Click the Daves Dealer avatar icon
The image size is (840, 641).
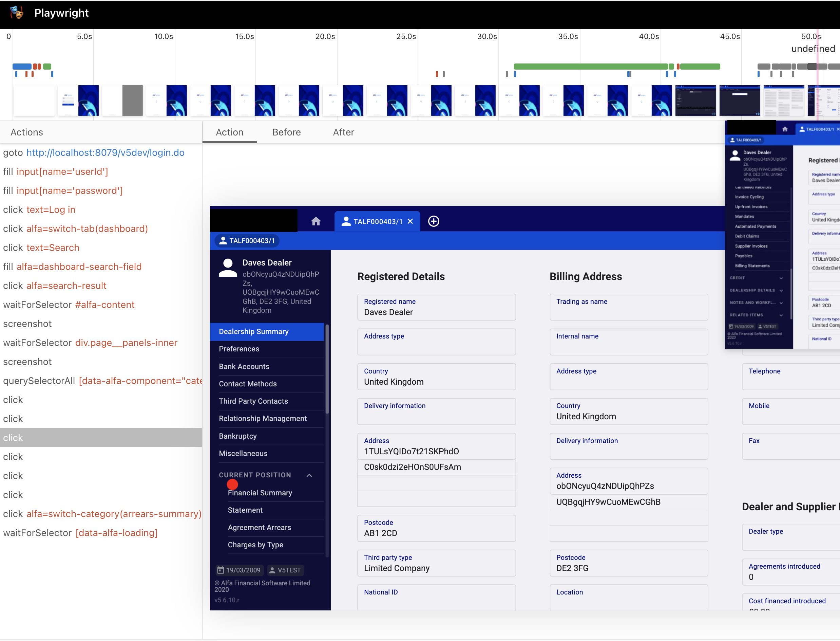tap(228, 268)
